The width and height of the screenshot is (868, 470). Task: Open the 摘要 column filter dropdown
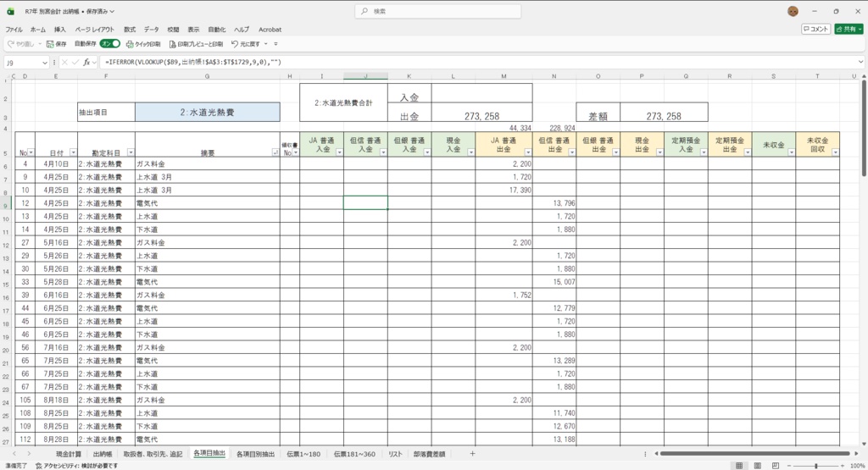click(275, 152)
